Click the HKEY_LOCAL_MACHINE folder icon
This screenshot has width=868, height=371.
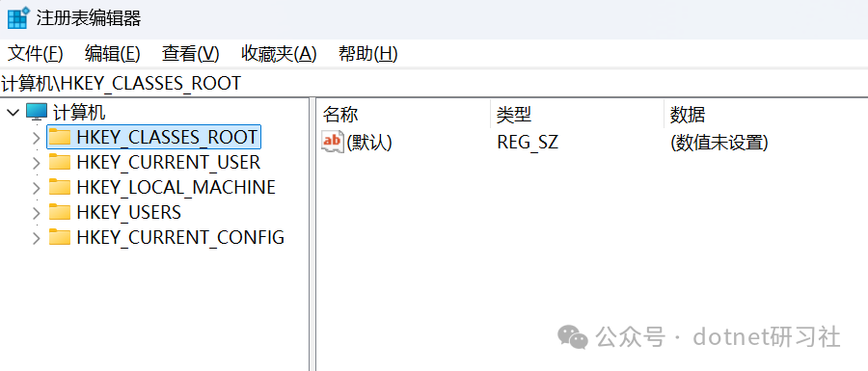60,187
